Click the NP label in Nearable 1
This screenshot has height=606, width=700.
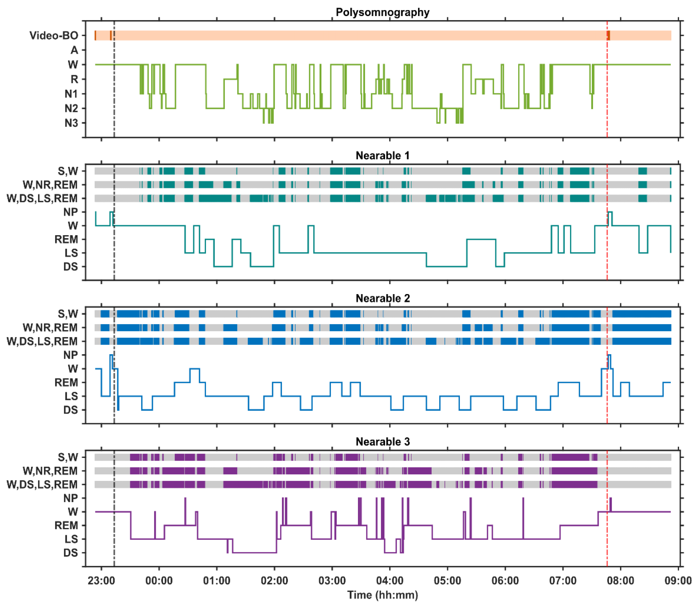tap(71, 212)
